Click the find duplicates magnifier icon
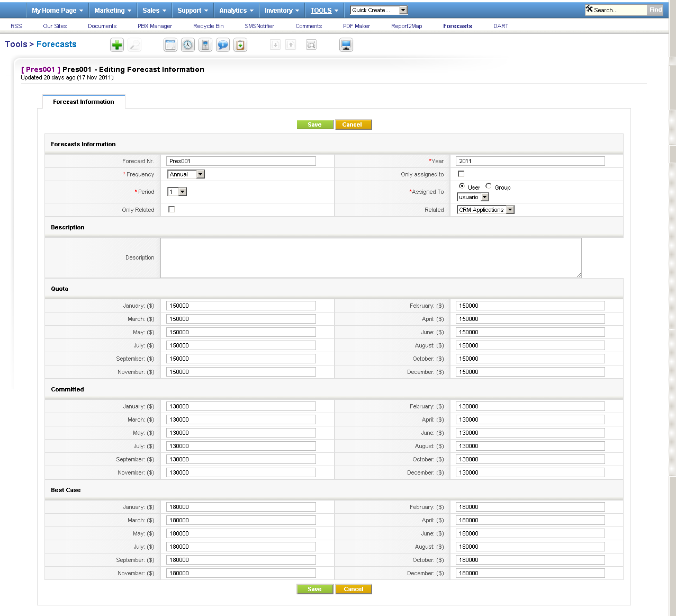The width and height of the screenshot is (676, 616). [311, 45]
